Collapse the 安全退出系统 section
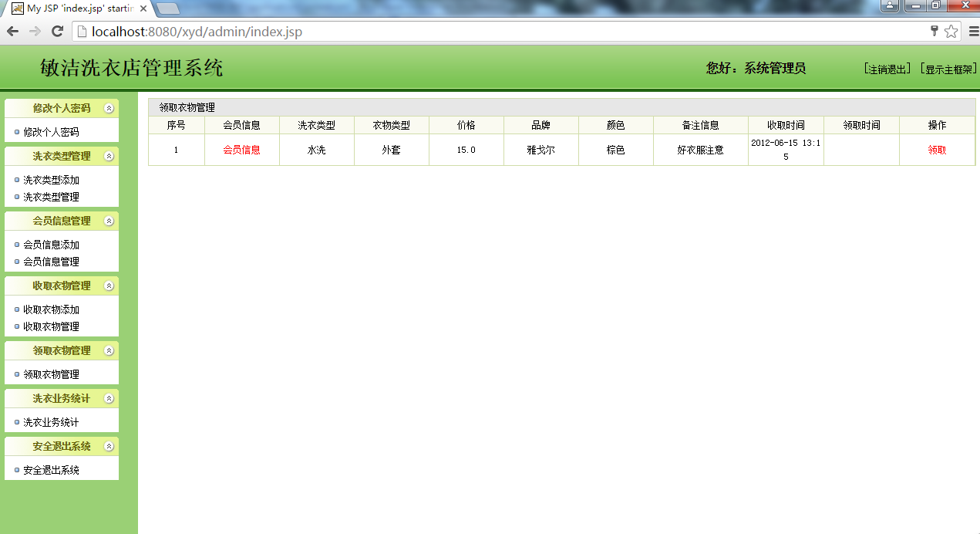This screenshot has width=980, height=534. [109, 447]
